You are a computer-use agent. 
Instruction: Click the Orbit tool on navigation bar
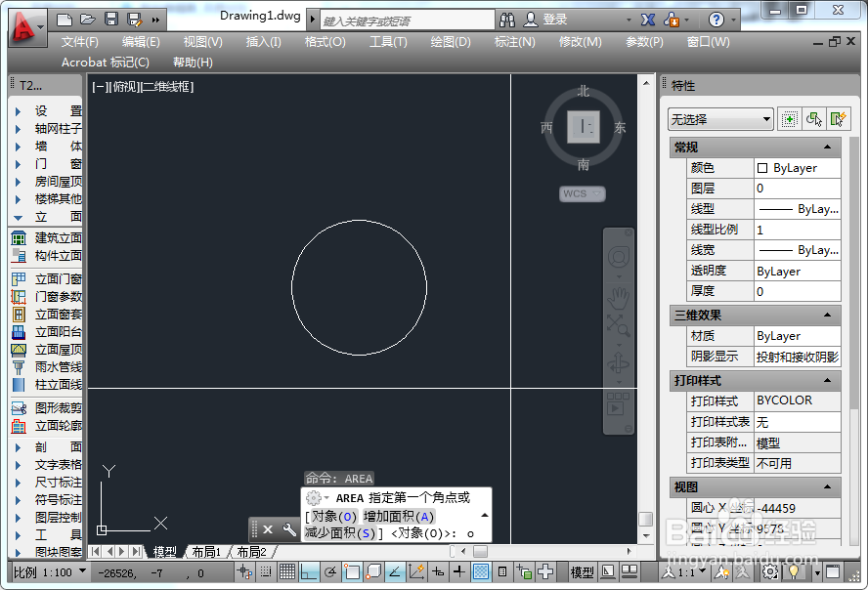pyautogui.click(x=618, y=362)
